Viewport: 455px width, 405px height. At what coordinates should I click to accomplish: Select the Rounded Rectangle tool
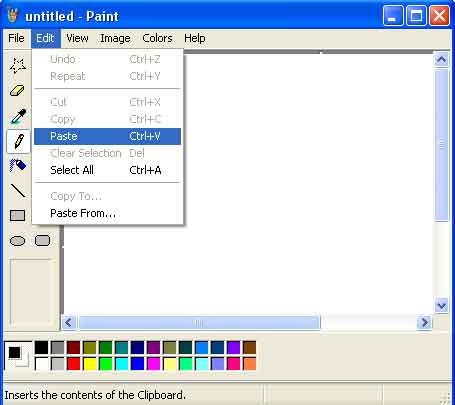pyautogui.click(x=42, y=240)
